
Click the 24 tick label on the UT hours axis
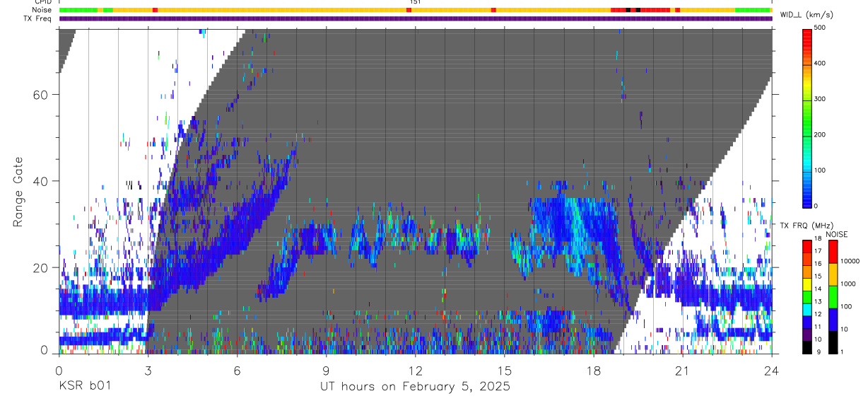coord(772,370)
